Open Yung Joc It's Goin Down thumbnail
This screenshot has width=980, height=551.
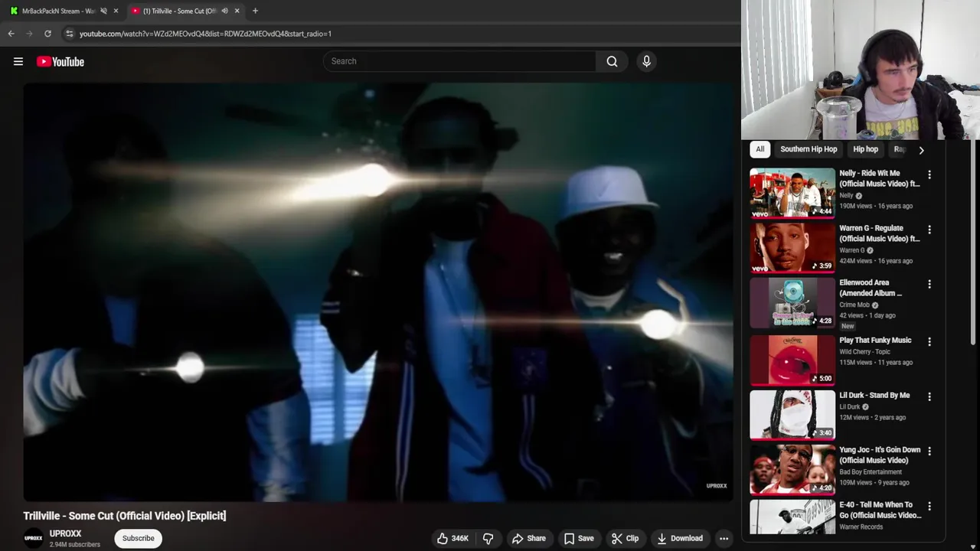(792, 470)
